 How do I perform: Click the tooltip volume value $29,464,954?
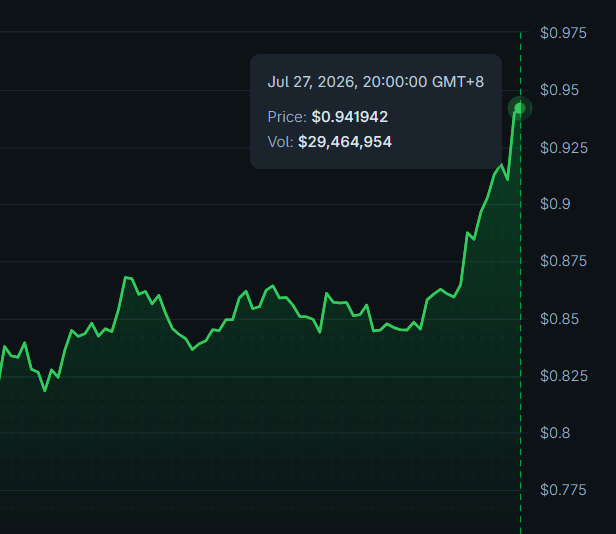tap(345, 142)
